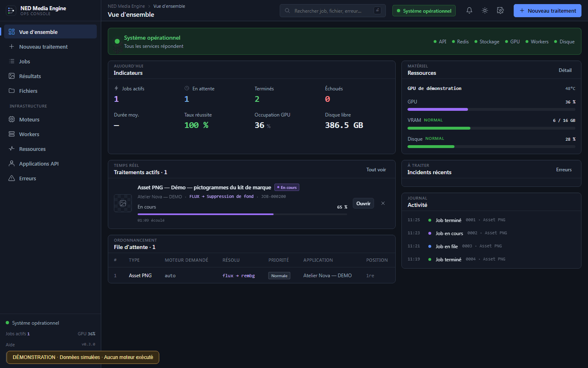Click the En cours status badge on job

[287, 187]
